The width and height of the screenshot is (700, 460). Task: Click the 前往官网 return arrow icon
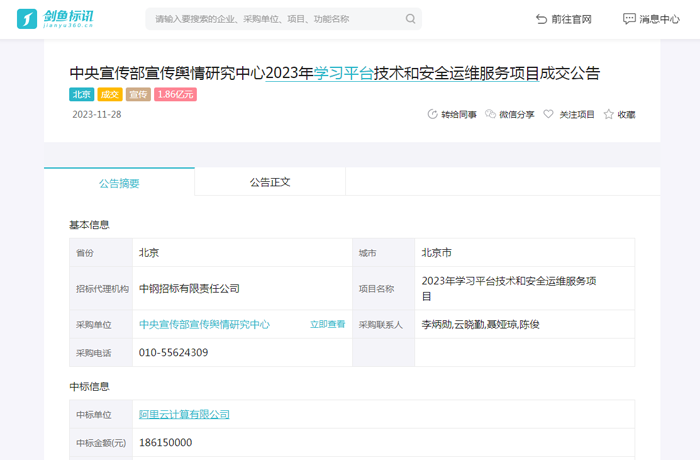click(541, 19)
